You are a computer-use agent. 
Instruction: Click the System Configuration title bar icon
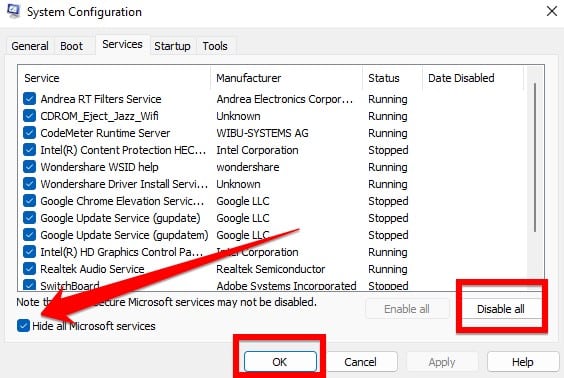click(13, 11)
